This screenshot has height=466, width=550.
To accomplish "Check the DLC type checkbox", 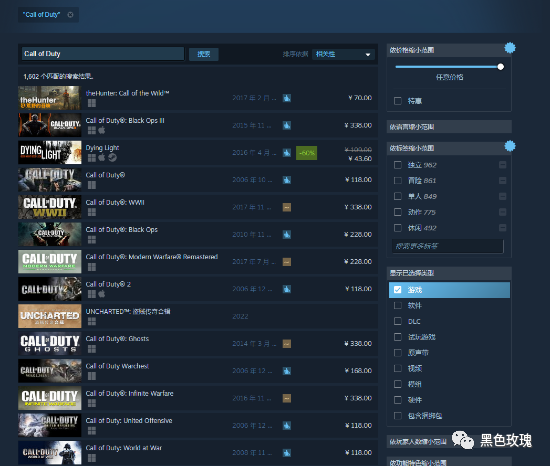I will pyautogui.click(x=398, y=321).
